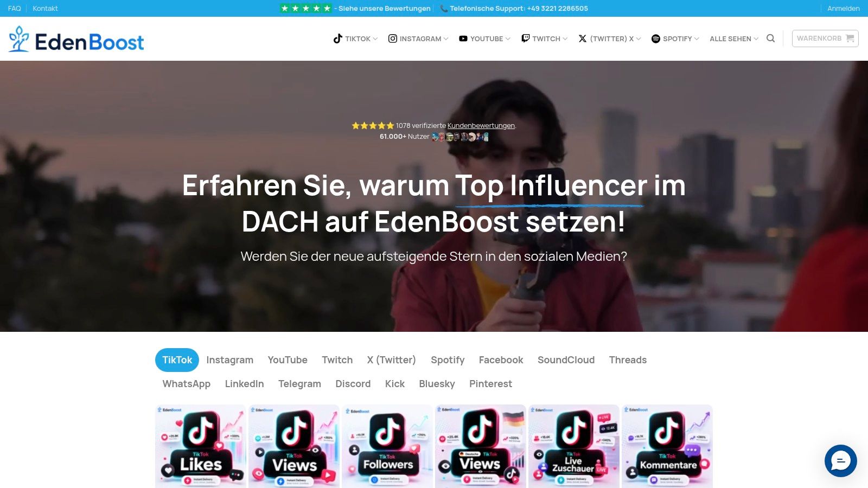Click the hero headline about Top Influencer
868x488 pixels.
[434, 203]
